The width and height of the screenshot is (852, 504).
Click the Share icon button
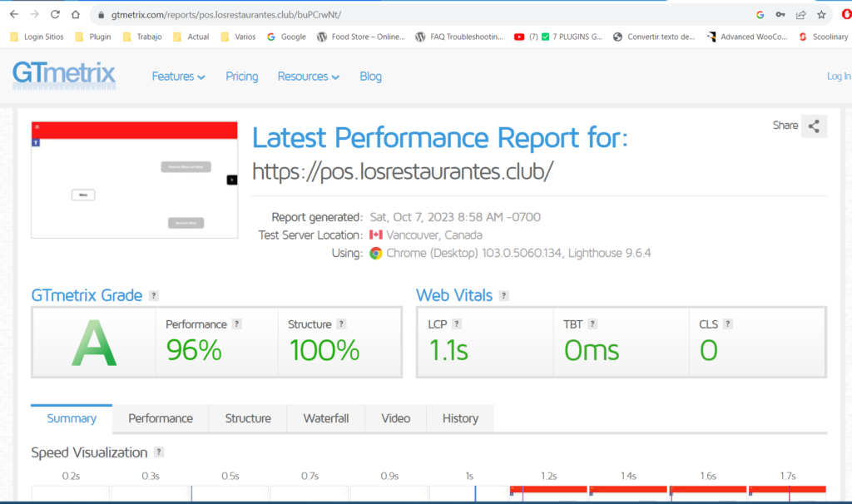814,126
